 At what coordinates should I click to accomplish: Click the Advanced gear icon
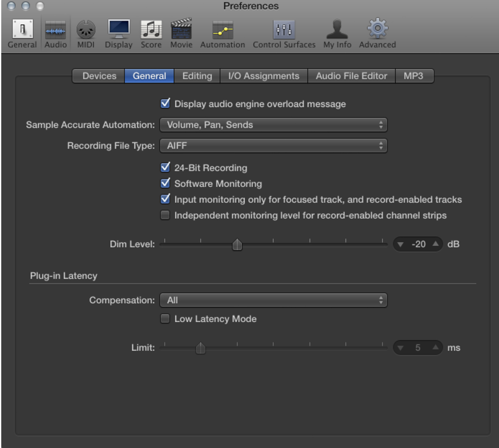coord(377,29)
